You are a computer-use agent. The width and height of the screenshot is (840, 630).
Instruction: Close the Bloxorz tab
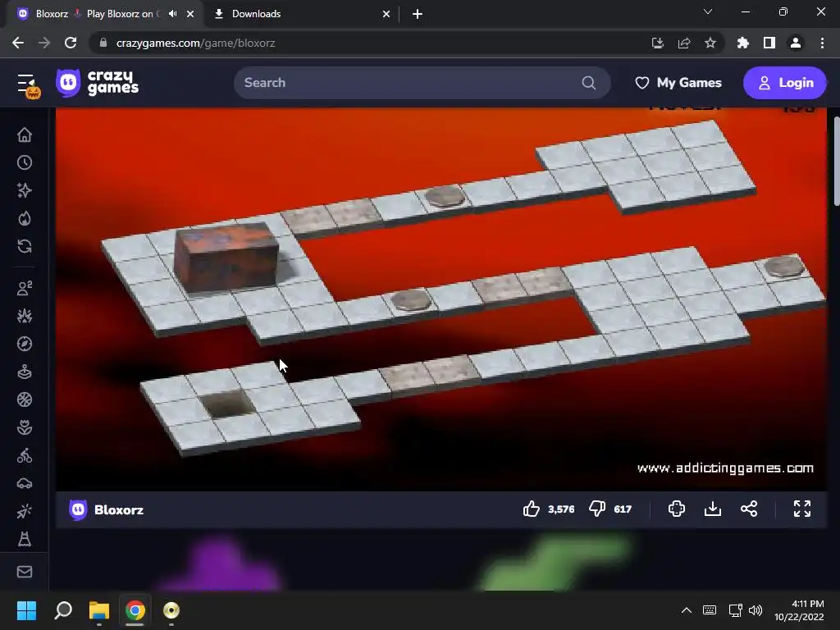click(190, 14)
